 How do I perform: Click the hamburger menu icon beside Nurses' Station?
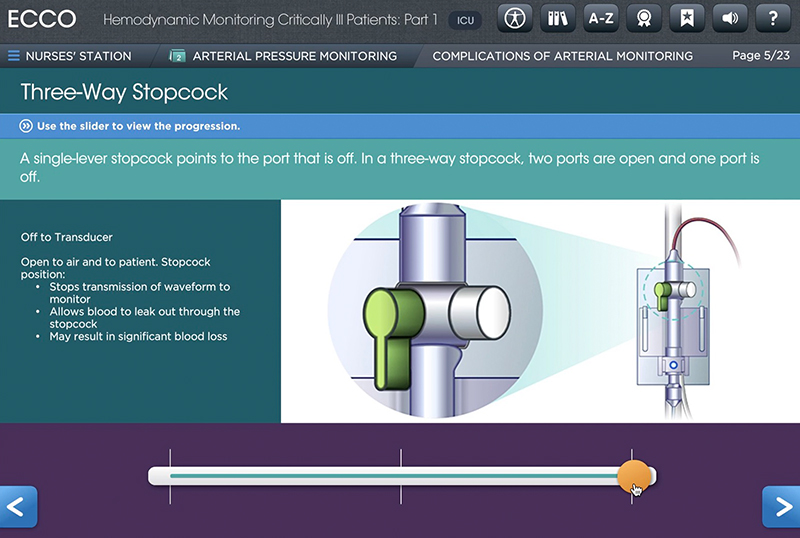(14, 56)
